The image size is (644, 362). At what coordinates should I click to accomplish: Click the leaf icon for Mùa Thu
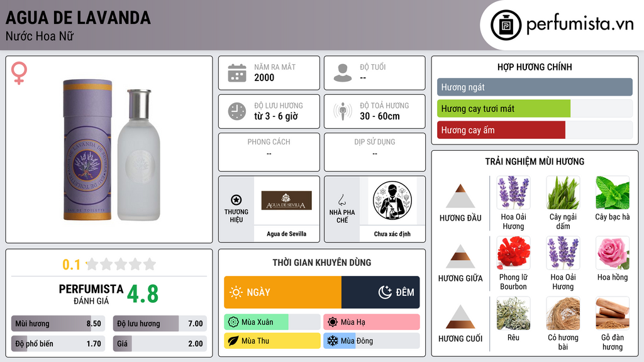pos(233,341)
